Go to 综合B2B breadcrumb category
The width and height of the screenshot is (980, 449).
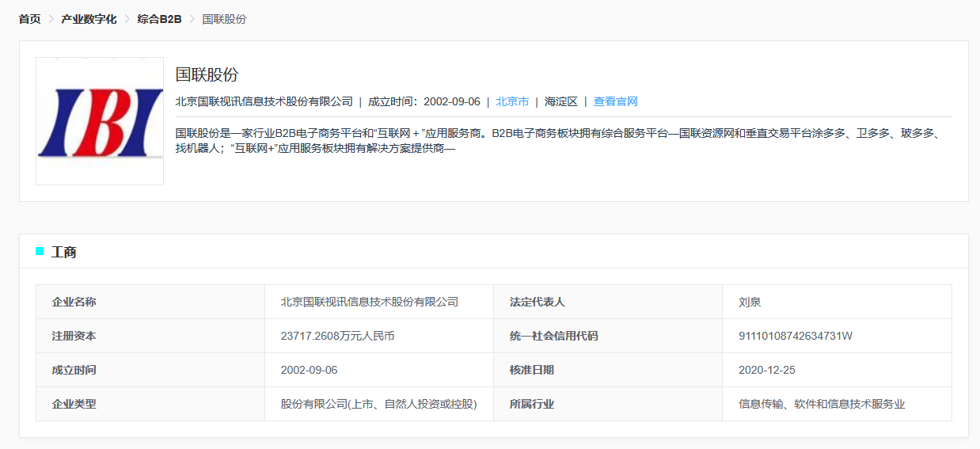tap(159, 19)
